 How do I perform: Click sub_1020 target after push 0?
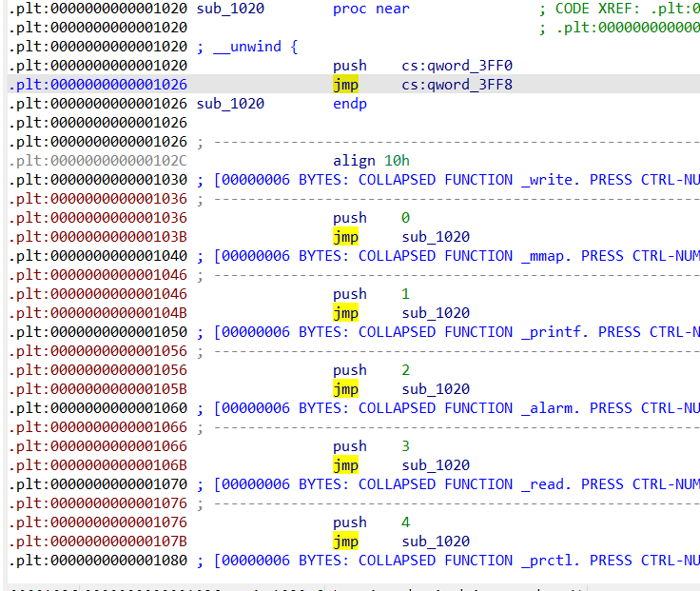436,237
